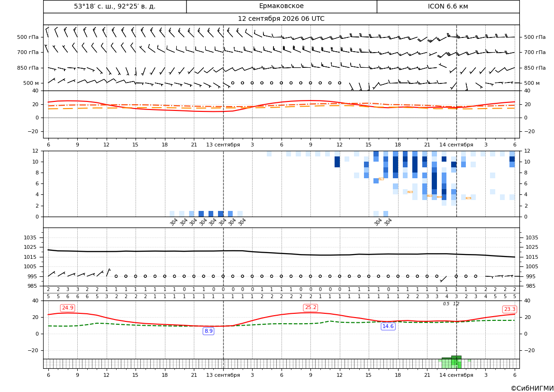Click the orange marker near the 7 km level

[381, 179]
